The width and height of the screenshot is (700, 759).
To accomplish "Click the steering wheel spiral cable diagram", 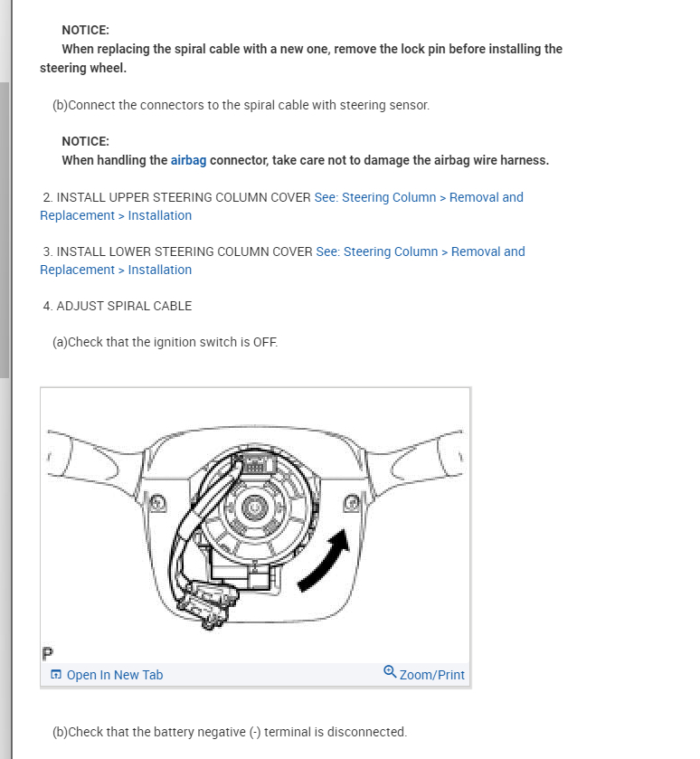I will pyautogui.click(x=255, y=526).
